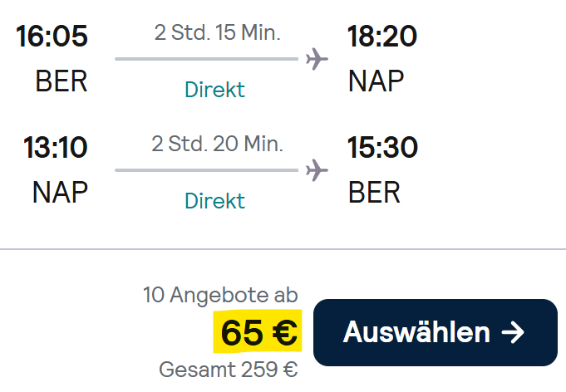Click the outbound flight route line
Viewport: 566px width, 392px height.
pos(206,60)
